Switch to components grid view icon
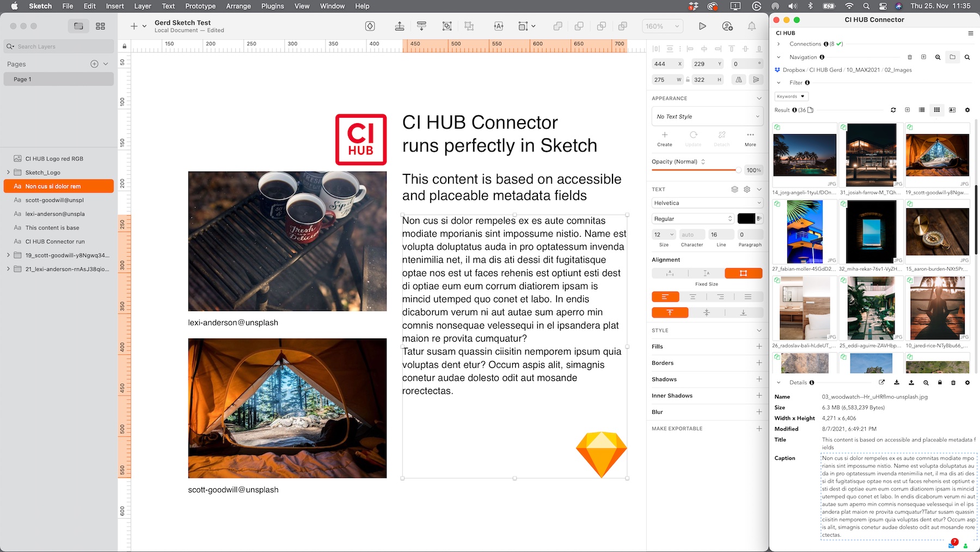980x552 pixels. tap(100, 26)
